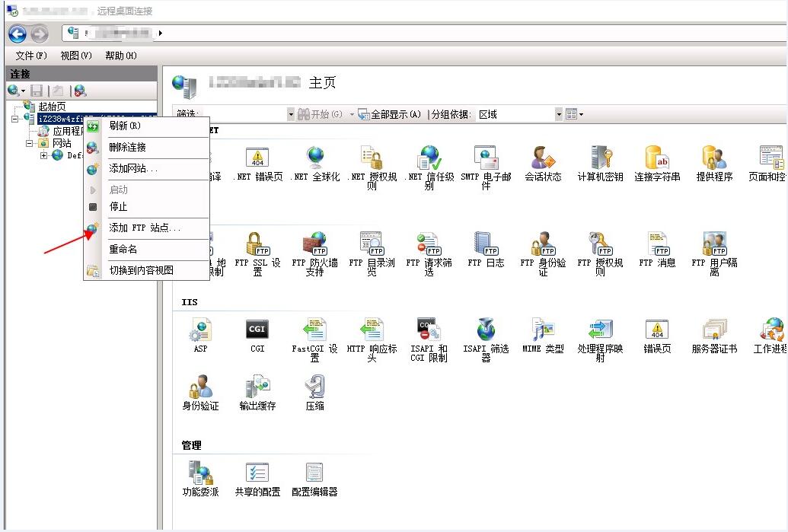The width and height of the screenshot is (788, 532).
Task: Click 开始(G) filter button
Action: click(320, 114)
